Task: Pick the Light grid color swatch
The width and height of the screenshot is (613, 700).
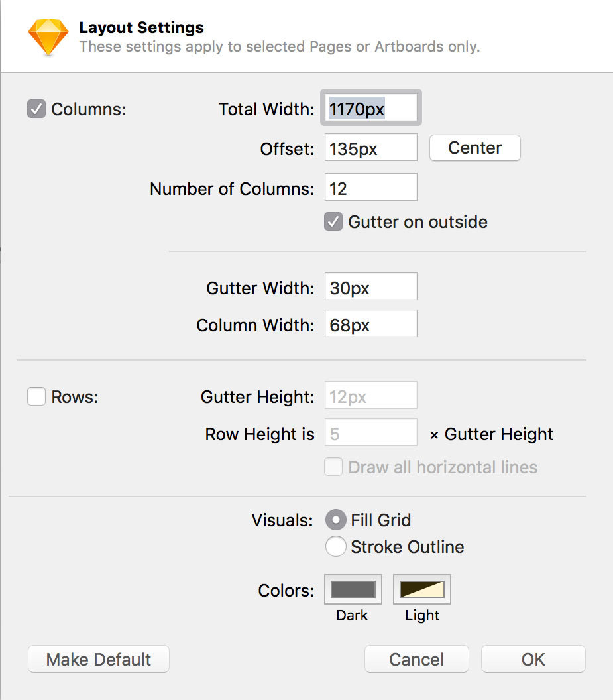Action: click(421, 589)
